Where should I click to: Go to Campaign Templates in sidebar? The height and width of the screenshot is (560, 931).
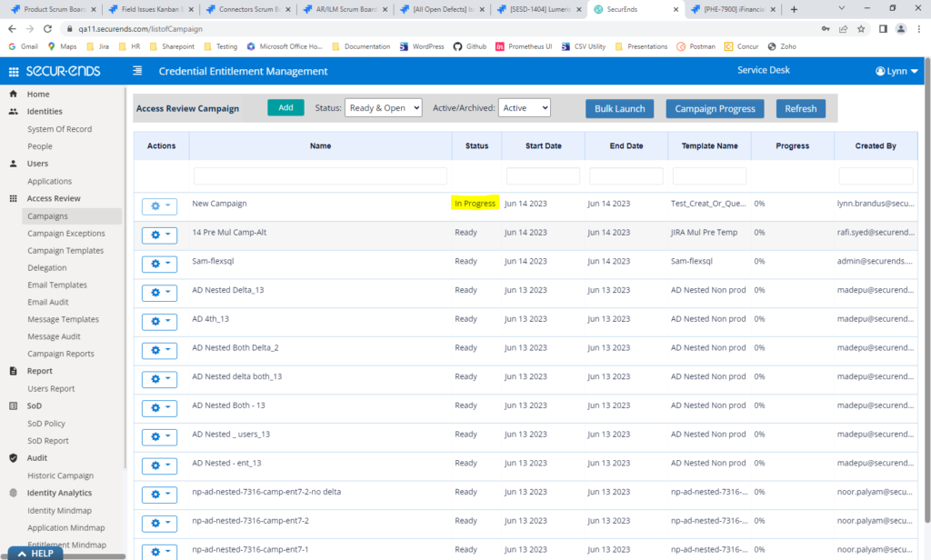pos(65,251)
